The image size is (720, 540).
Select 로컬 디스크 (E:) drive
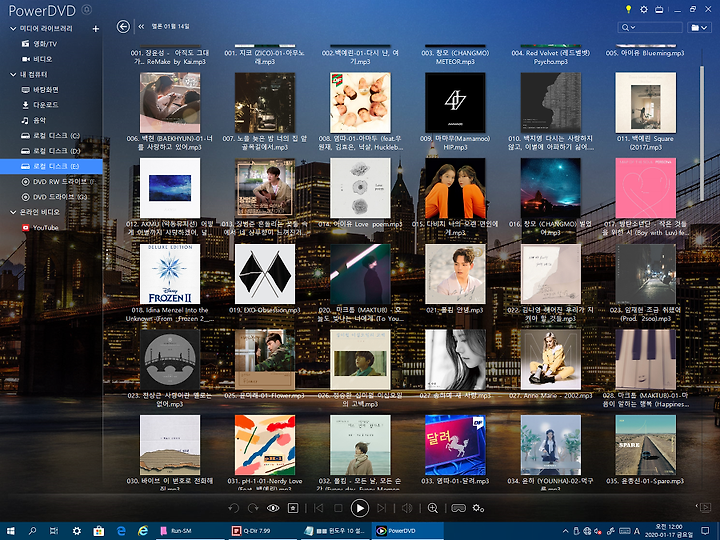[x=51, y=166]
